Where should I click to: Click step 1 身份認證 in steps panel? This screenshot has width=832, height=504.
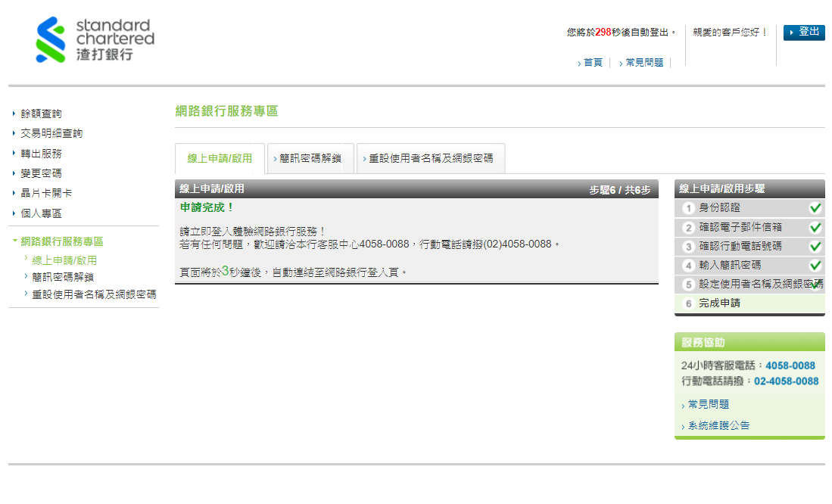click(749, 208)
